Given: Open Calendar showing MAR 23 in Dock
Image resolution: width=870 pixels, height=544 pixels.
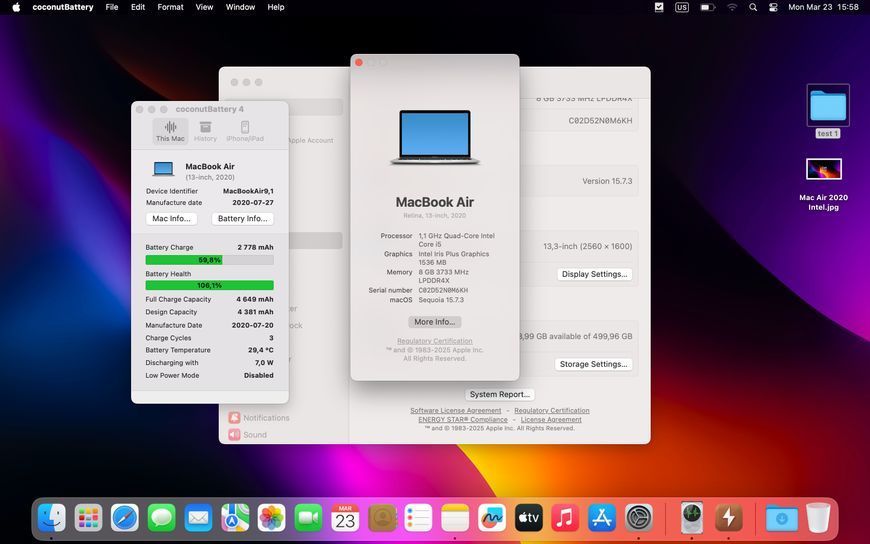Looking at the screenshot, I should (345, 518).
